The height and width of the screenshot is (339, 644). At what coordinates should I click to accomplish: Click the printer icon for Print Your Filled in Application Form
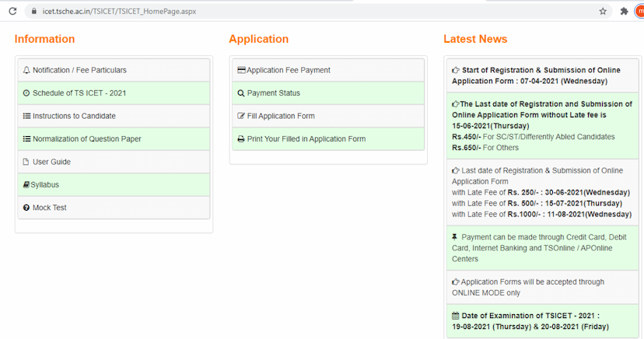241,139
